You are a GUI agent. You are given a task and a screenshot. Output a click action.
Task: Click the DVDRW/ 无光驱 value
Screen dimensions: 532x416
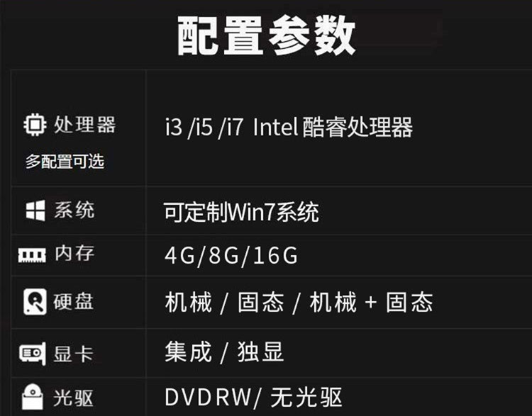253,397
